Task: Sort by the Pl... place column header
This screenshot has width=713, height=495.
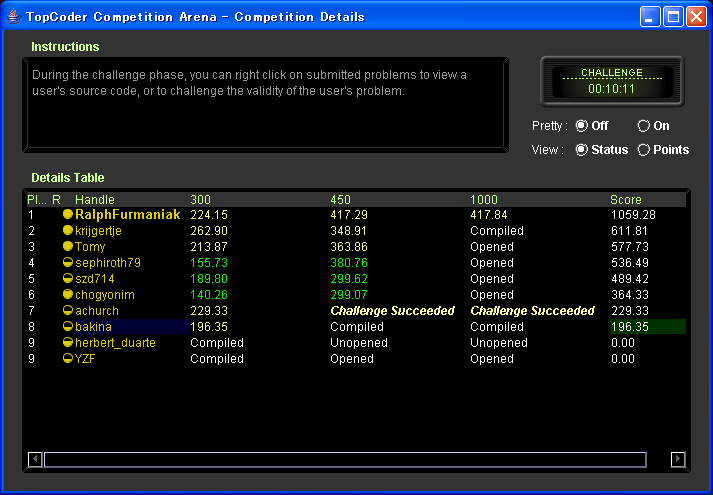Action: coord(37,200)
